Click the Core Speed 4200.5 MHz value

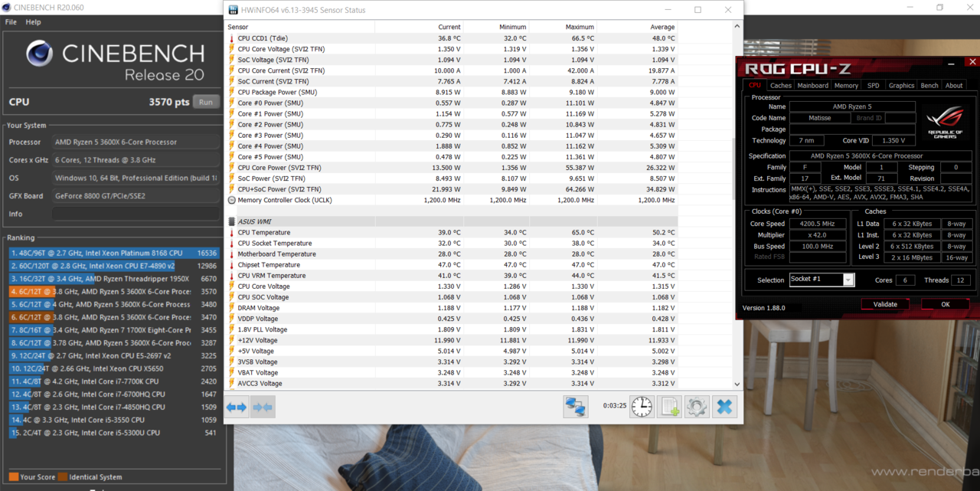818,224
